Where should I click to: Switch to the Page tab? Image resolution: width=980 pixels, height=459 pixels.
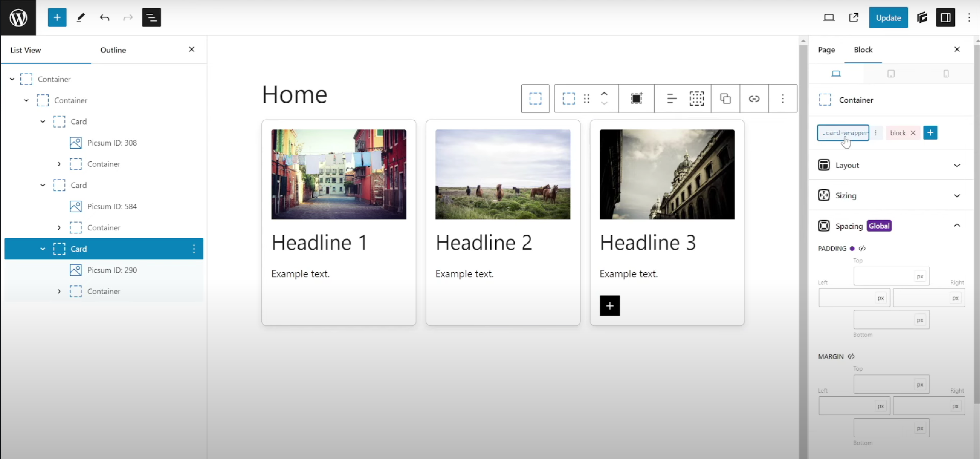pyautogui.click(x=826, y=50)
